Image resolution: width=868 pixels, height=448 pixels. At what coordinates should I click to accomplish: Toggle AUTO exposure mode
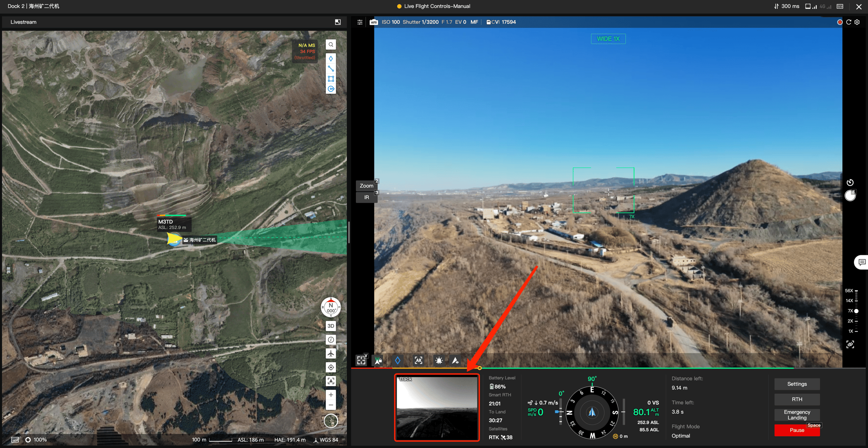[x=373, y=22]
